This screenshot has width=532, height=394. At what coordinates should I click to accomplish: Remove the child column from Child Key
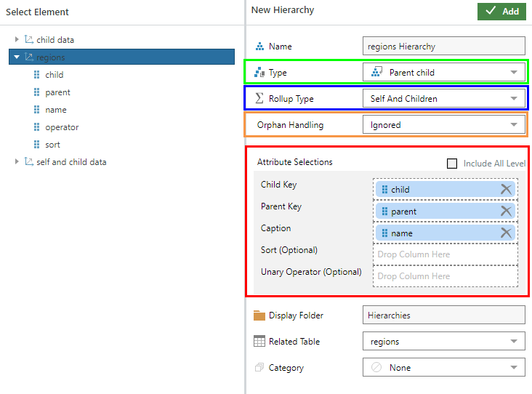[x=506, y=190]
